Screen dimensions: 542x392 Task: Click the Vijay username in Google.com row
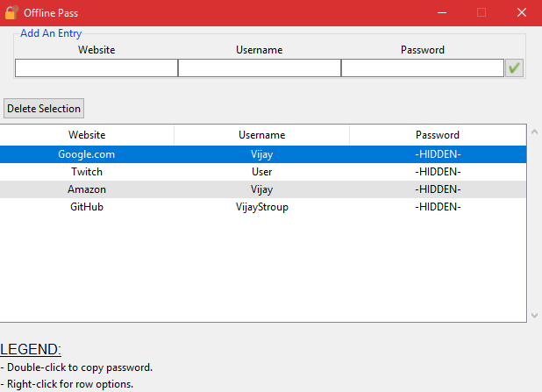point(261,154)
